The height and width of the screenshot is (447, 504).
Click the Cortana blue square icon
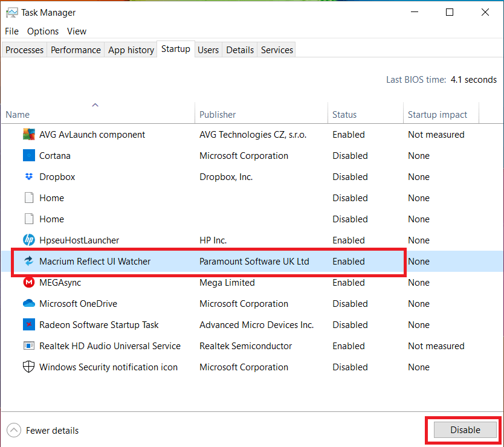tap(29, 155)
